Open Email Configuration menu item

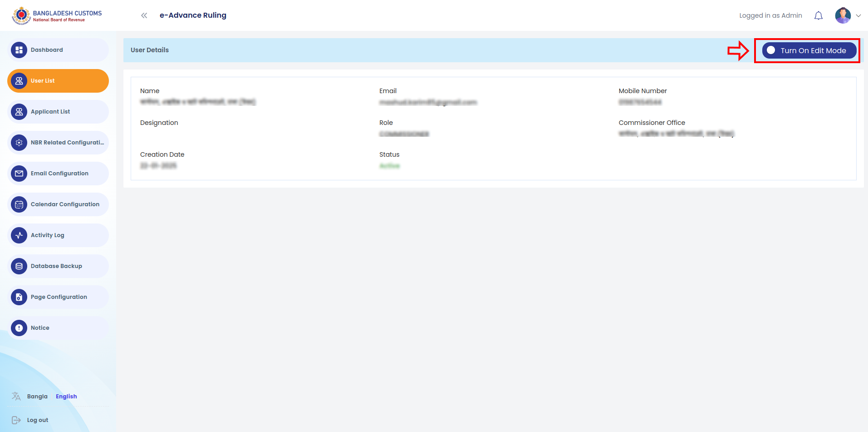pyautogui.click(x=58, y=174)
